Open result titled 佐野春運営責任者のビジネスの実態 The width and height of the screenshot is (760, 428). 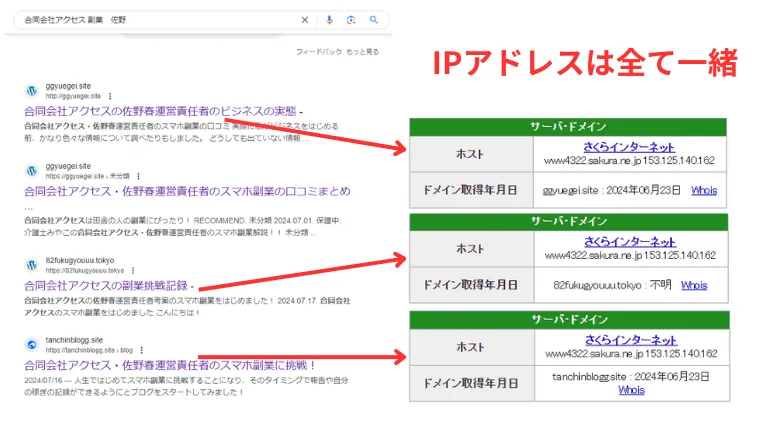tap(162, 112)
